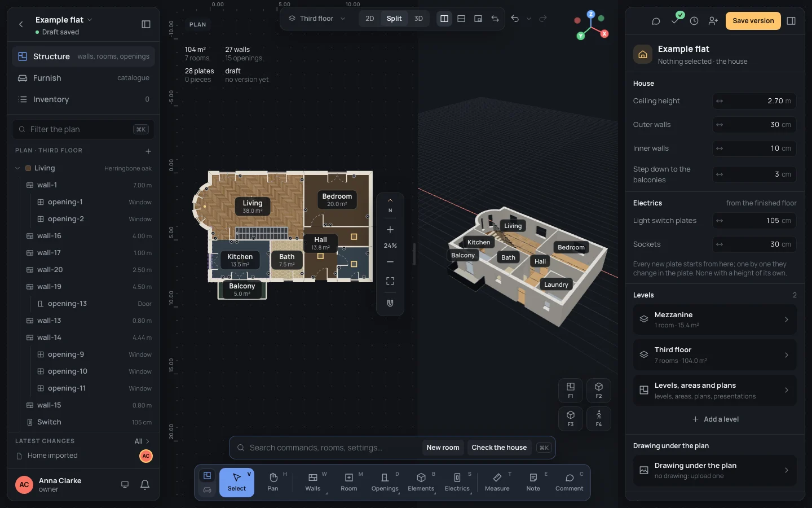Image resolution: width=812 pixels, height=508 pixels.
Task: Activate the Pan tool
Action: tap(273, 482)
